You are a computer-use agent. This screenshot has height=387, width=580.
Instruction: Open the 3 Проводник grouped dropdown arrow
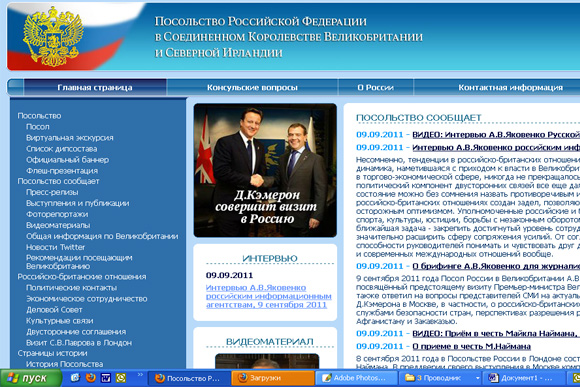478,378
